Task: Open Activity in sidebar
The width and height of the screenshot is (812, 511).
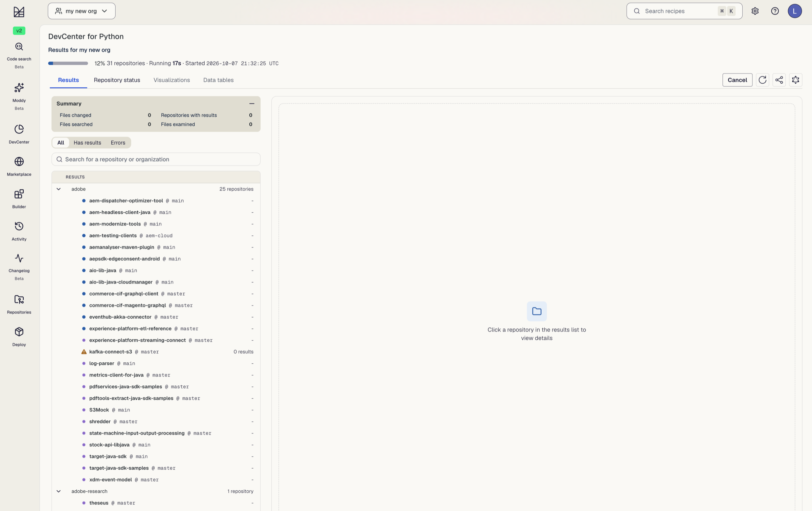Action: point(19,231)
